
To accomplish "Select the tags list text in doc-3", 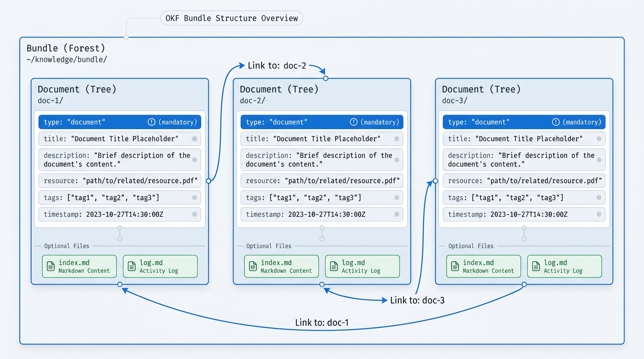I will click(518, 198).
